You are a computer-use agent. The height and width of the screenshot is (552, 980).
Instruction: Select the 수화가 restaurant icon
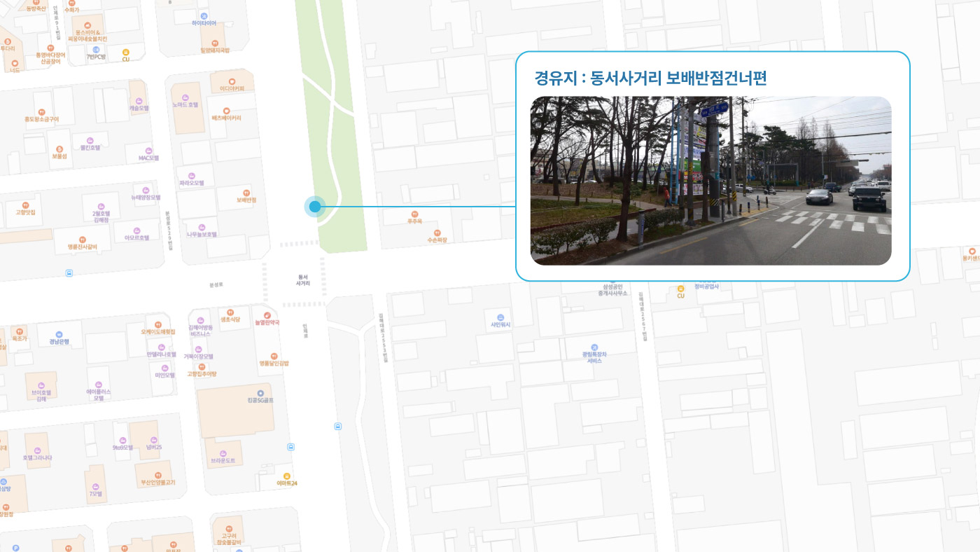[x=71, y=3]
